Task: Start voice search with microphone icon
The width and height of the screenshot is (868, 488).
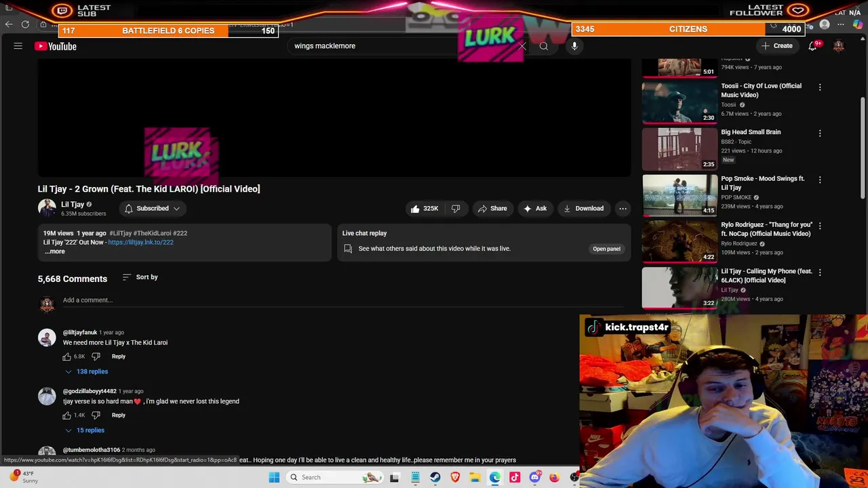Action: [x=574, y=46]
